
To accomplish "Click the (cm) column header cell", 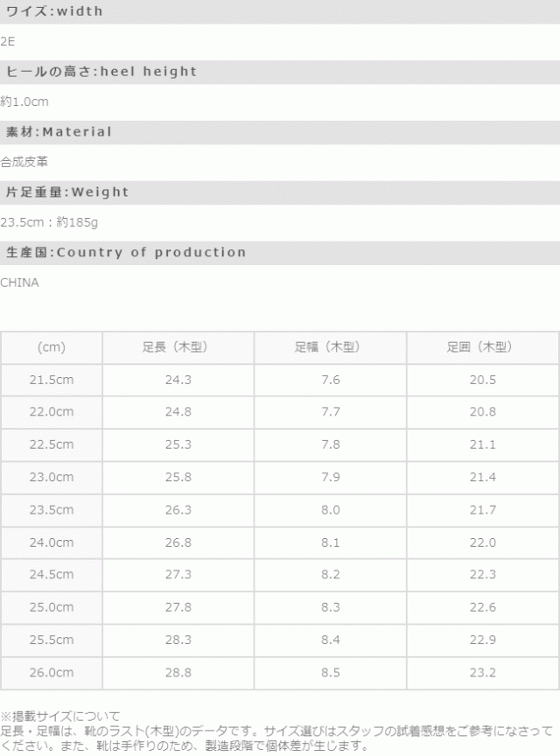I will [x=52, y=347].
